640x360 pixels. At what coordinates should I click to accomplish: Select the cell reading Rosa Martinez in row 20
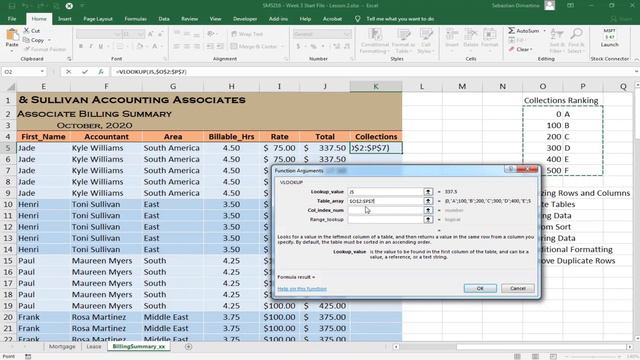tap(106, 317)
